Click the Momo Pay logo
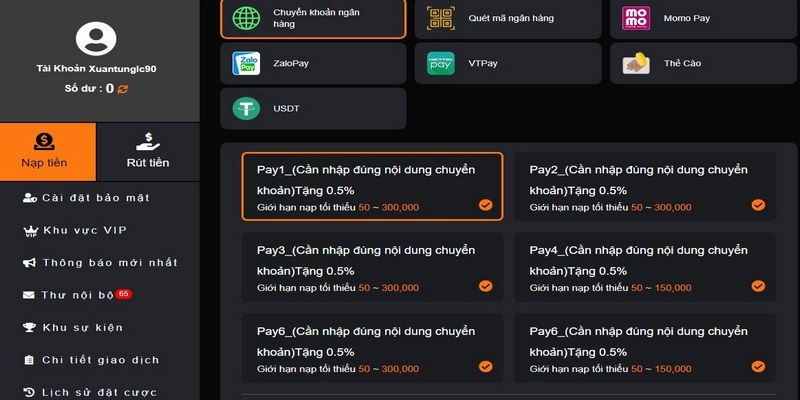 coord(636,18)
